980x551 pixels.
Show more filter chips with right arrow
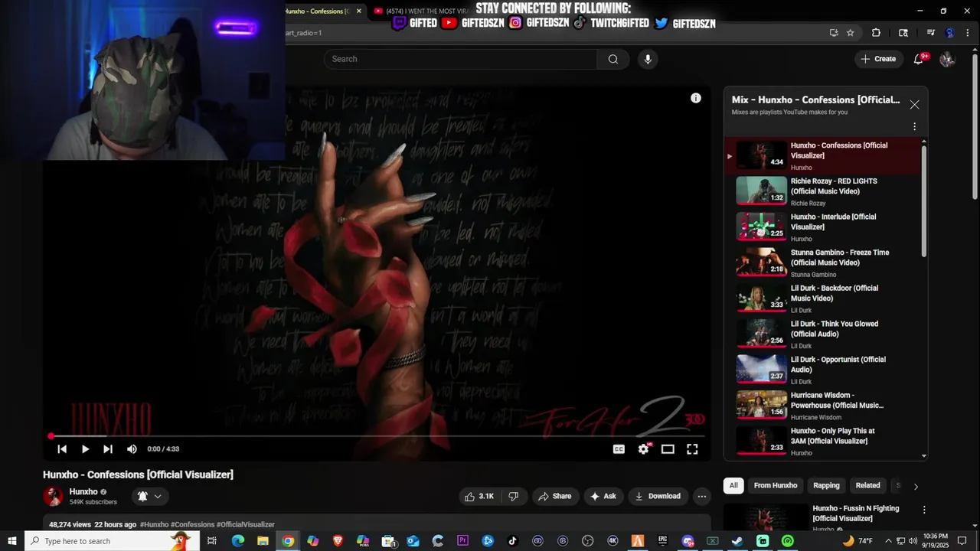pos(916,486)
